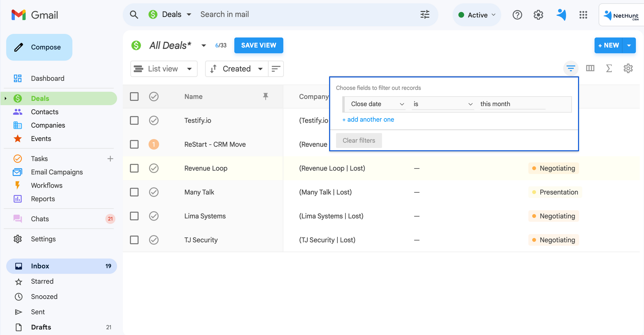Click Negotiating stage tag for TJ Security

[554, 240]
